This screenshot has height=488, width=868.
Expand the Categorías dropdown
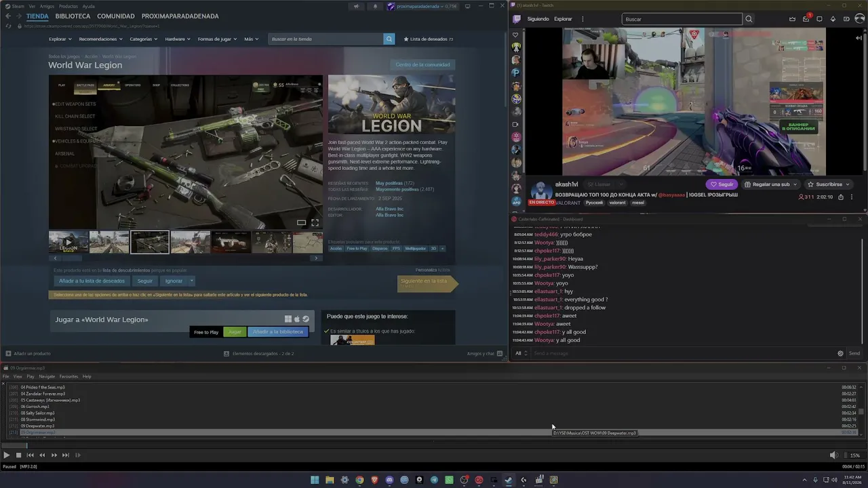[x=144, y=39]
